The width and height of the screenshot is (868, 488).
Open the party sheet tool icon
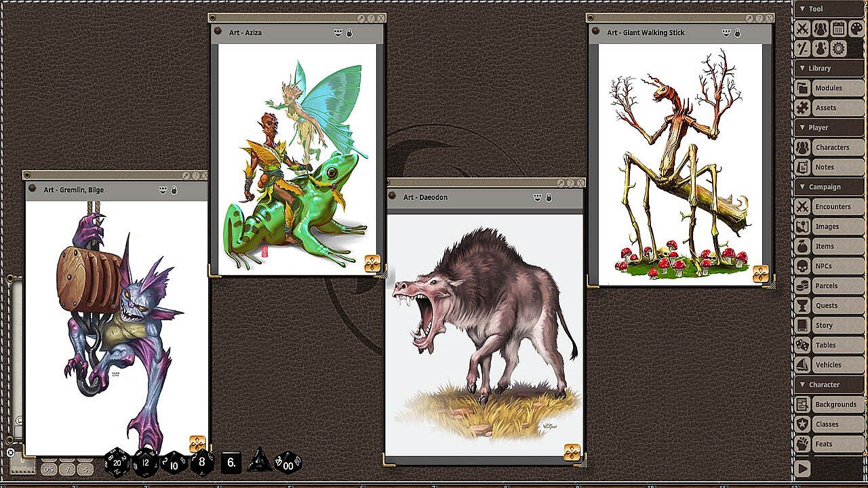[821, 28]
